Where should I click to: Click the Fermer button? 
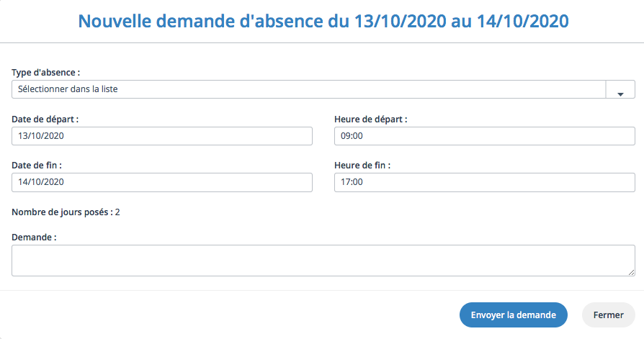(x=608, y=315)
